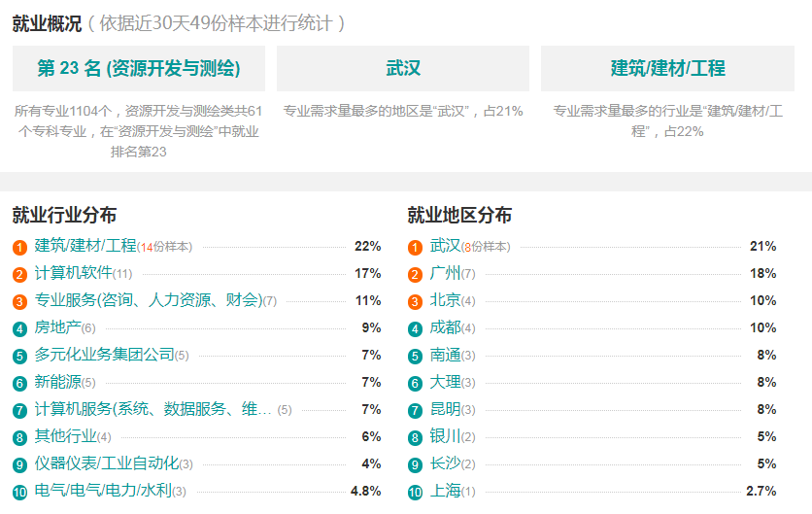Click the teal rank 9 badge beside 长沙

[415, 464]
